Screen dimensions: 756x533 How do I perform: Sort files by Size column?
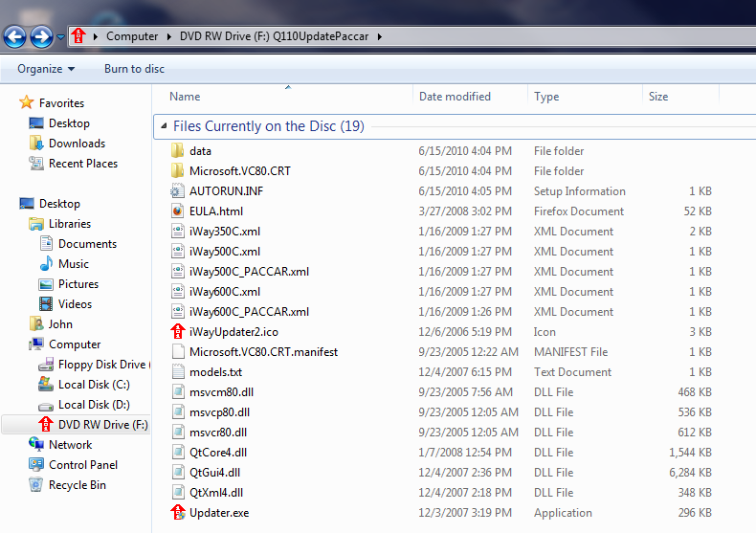click(658, 97)
